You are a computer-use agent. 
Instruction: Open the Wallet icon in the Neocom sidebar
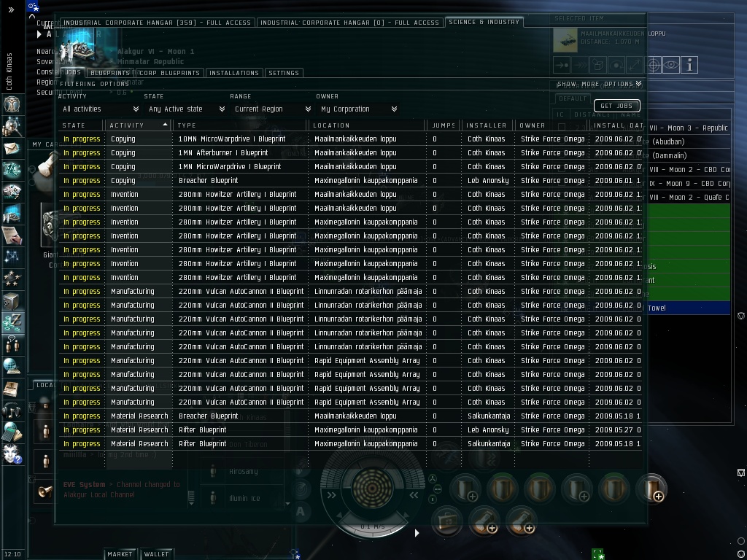(12, 323)
